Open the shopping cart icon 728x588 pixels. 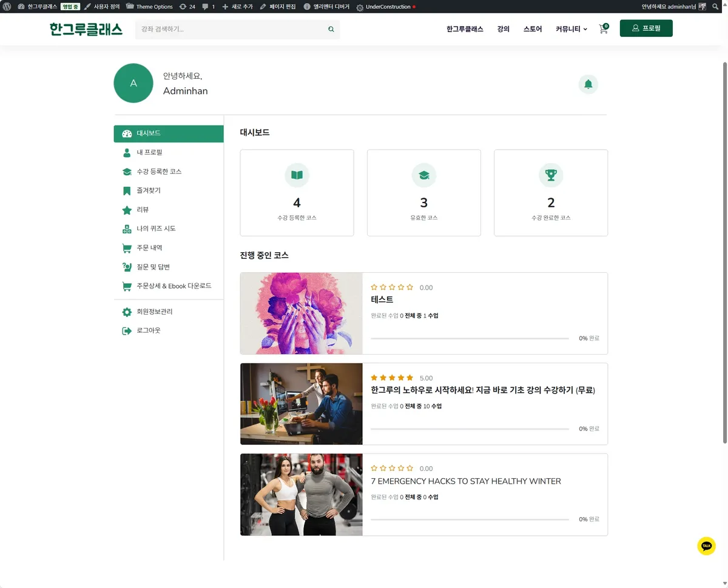point(602,28)
